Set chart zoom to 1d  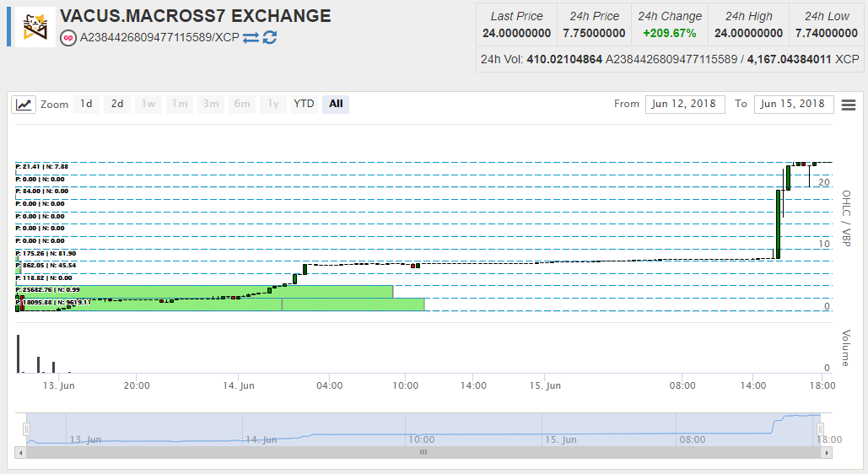coord(86,104)
